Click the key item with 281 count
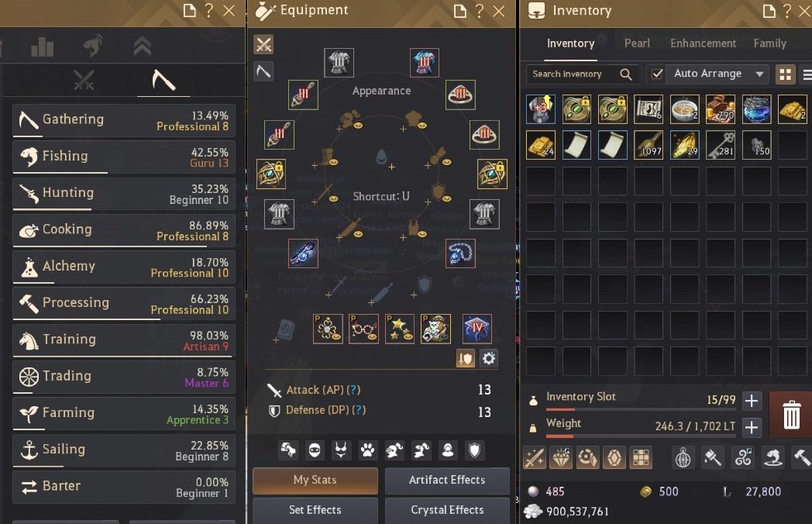Screen dimensions: 812x524 (x=720, y=145)
